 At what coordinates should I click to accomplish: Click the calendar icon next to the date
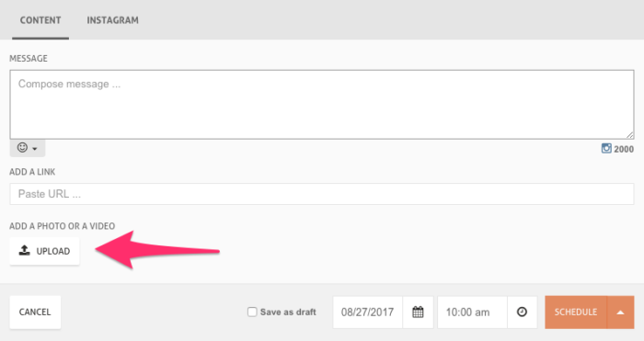pyautogui.click(x=418, y=312)
